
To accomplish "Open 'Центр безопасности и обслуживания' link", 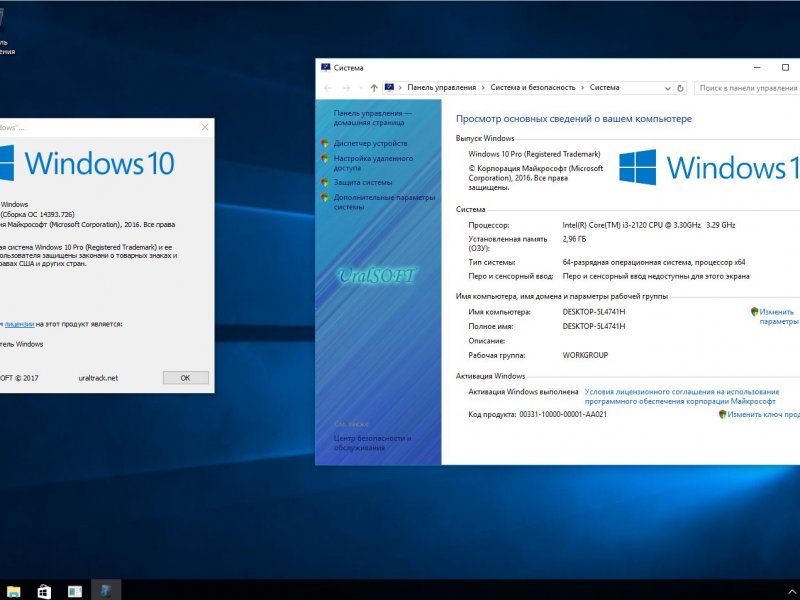I will (x=372, y=443).
